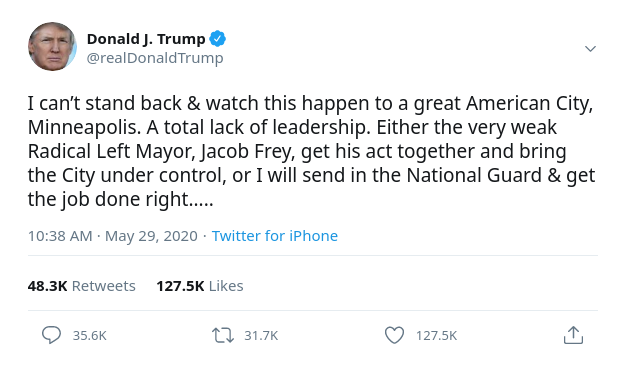Click the reply speech bubble icon
Screen dimensions: 617x365
tap(52, 335)
